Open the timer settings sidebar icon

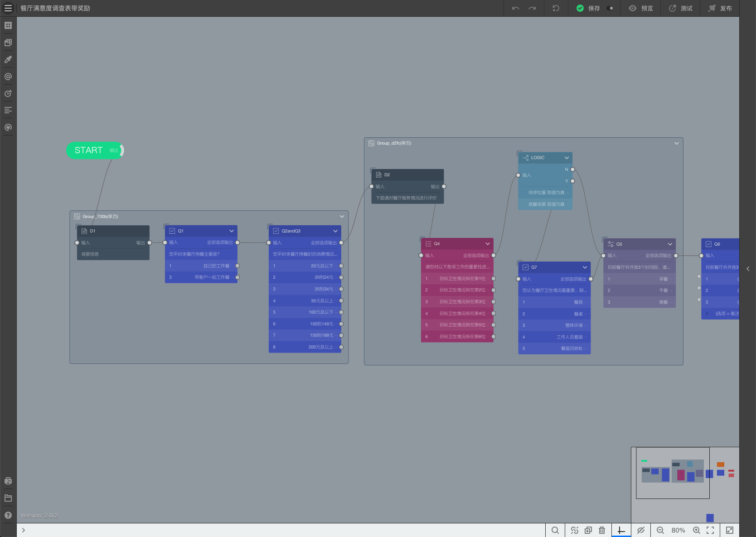8,93
